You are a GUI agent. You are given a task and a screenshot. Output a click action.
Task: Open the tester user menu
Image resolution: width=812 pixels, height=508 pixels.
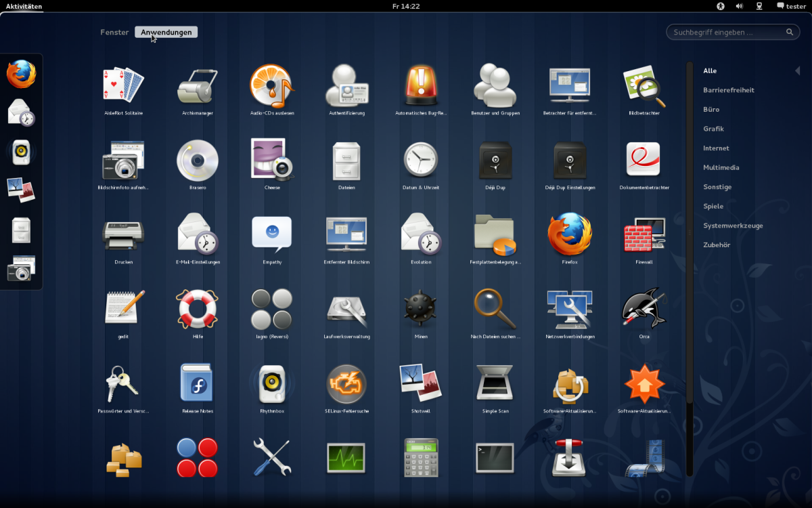791,6
